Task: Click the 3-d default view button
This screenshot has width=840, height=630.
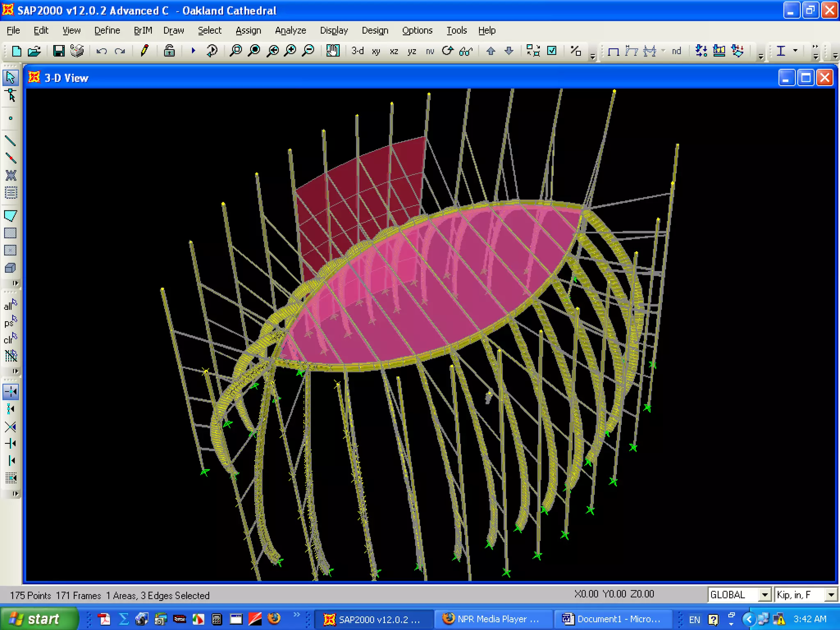Action: [x=357, y=51]
